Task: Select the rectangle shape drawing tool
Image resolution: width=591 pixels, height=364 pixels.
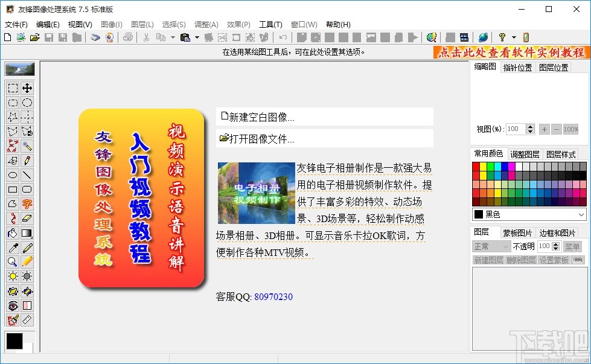Action: pyautogui.click(x=13, y=190)
